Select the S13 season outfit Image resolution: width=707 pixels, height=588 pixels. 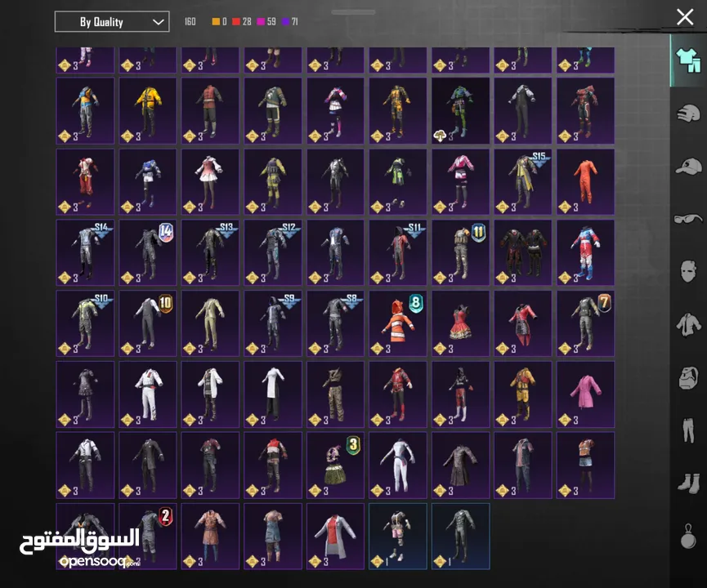click(x=210, y=252)
